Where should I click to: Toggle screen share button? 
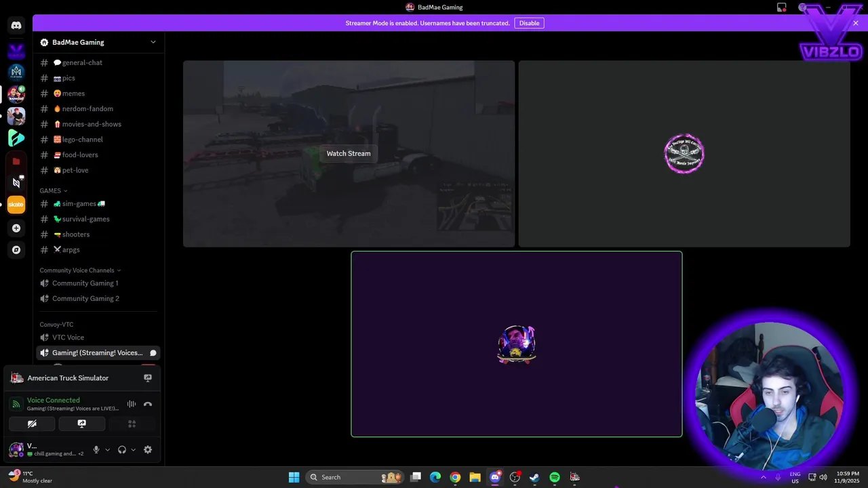(82, 424)
